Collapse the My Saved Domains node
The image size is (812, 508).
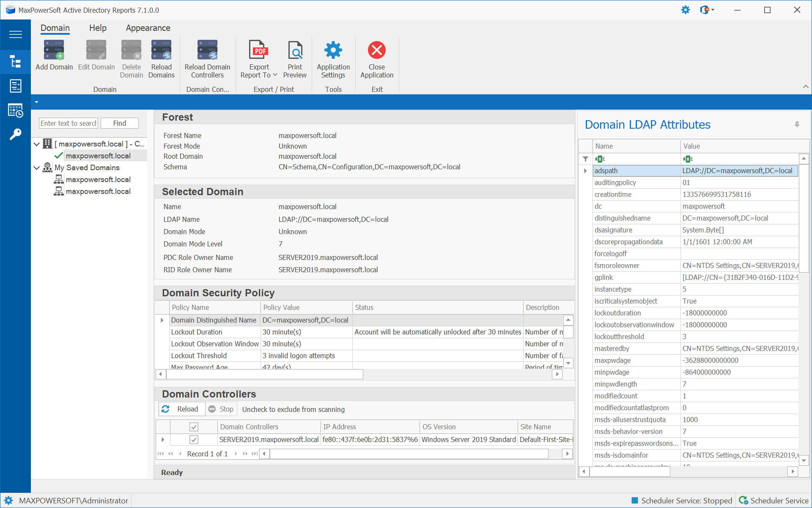click(37, 168)
